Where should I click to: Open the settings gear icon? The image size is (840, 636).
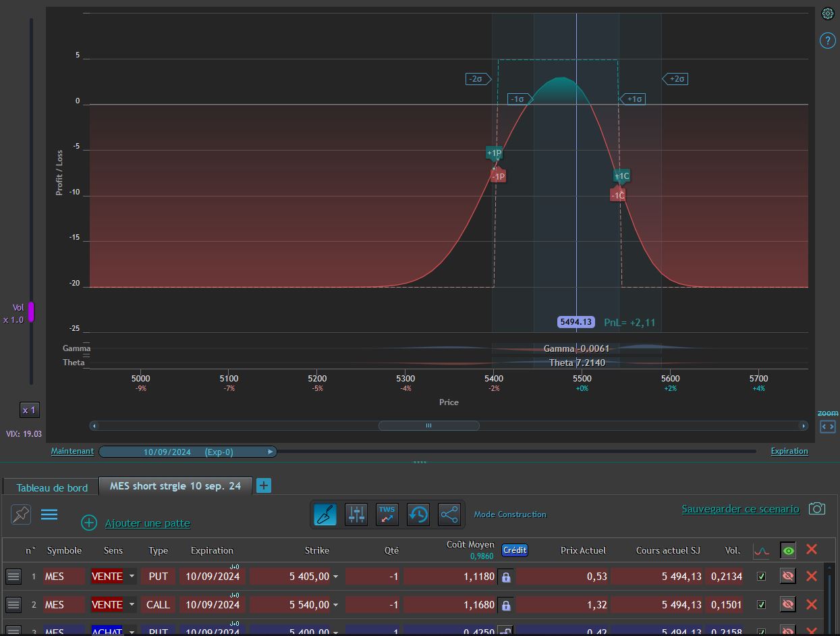(828, 14)
